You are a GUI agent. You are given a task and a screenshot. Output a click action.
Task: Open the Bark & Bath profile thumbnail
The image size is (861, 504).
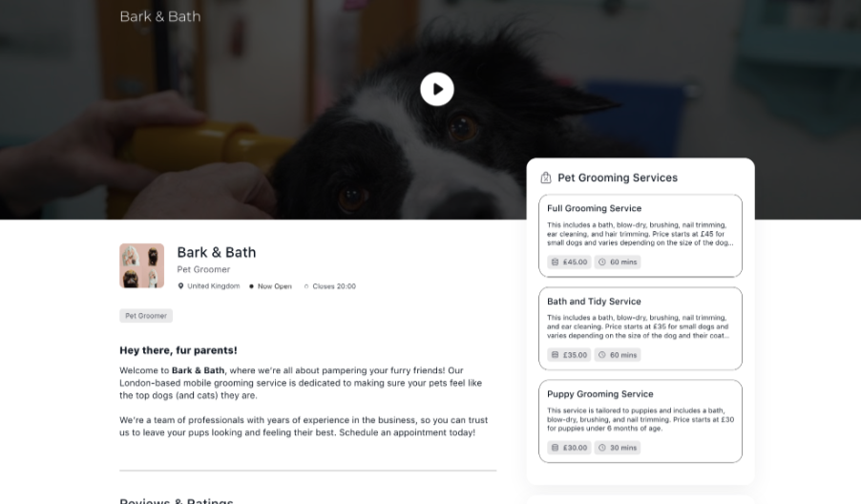(141, 265)
